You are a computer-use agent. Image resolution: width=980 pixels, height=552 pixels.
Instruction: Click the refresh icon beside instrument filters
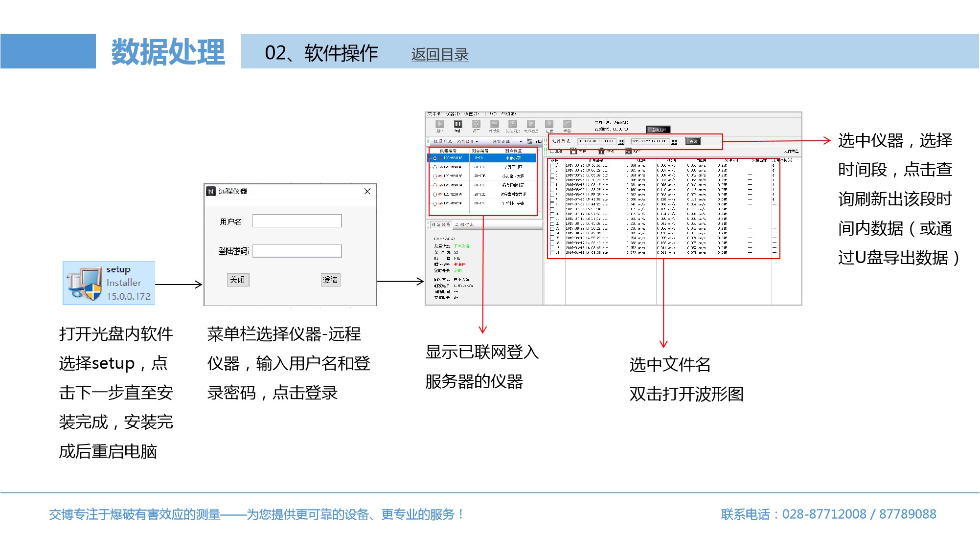click(x=529, y=141)
